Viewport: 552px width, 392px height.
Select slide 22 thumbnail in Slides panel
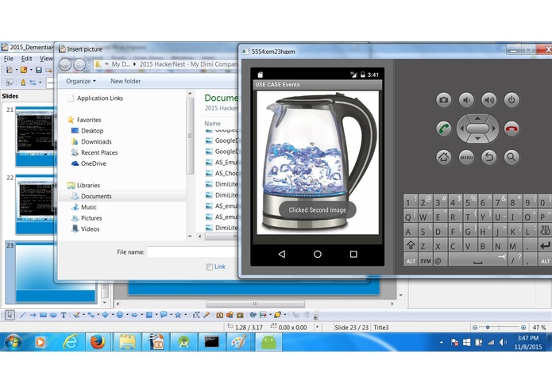click(34, 205)
